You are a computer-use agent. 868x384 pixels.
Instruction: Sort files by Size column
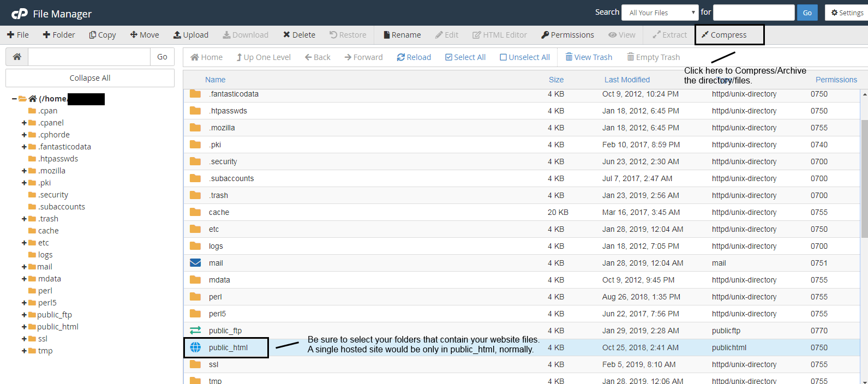point(556,80)
